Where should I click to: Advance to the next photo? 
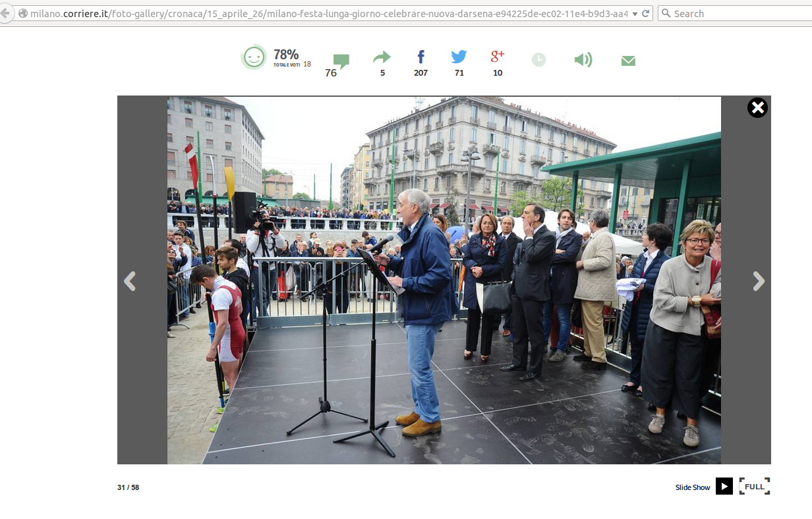tap(759, 281)
